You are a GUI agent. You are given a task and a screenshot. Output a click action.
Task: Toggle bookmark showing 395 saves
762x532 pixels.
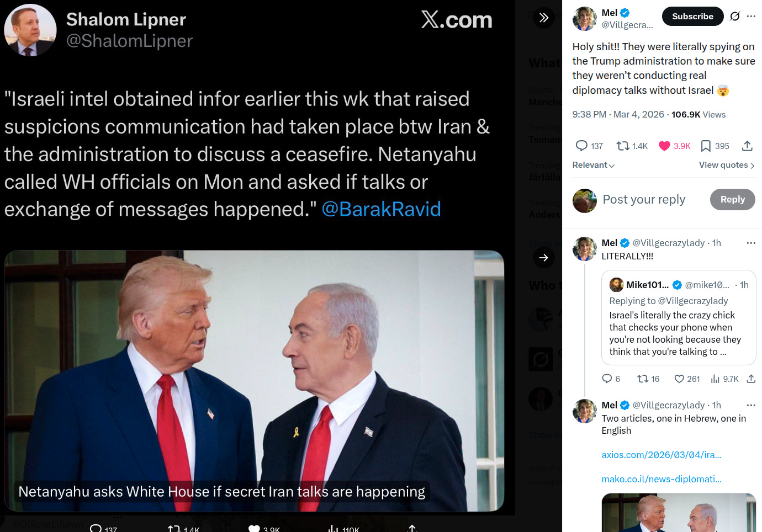(x=715, y=146)
